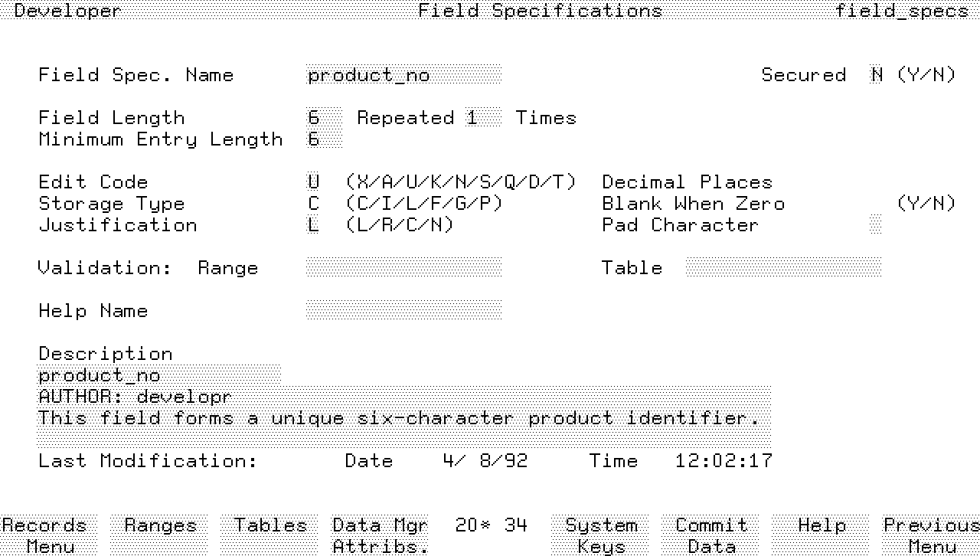Click the Help Name input field
Image resolution: width=980 pixels, height=556 pixels.
coord(403,311)
